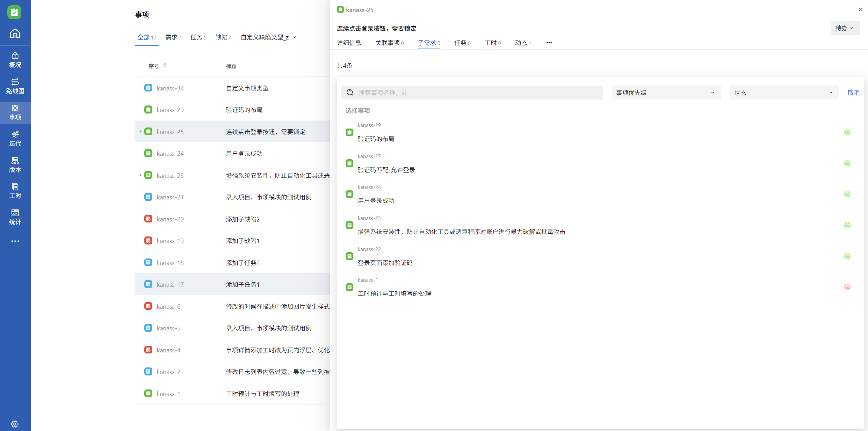Screen dimensions: 868x431
Task: Open the 迭代 iteration section
Action: (15, 138)
